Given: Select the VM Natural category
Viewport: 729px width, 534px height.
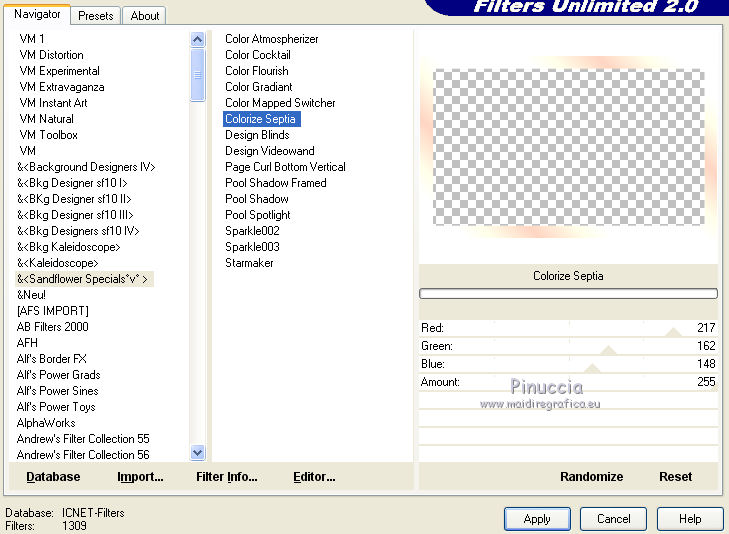Looking at the screenshot, I should (x=46, y=119).
